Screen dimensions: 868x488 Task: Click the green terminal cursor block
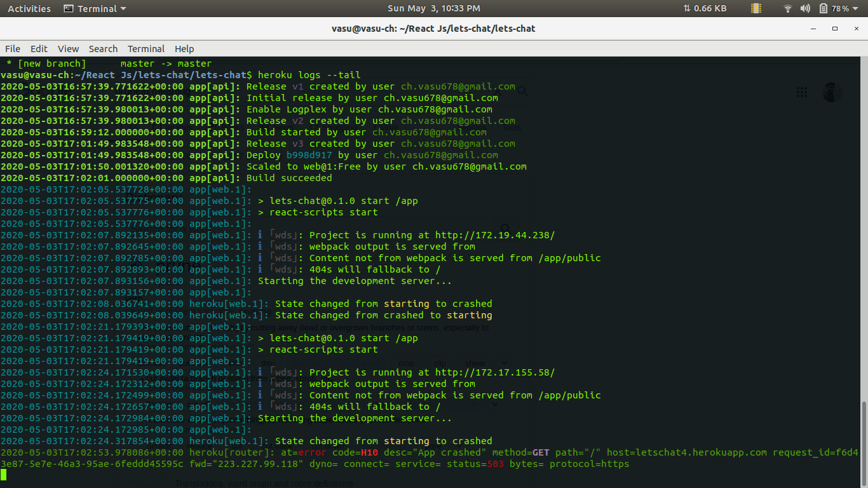click(4, 475)
